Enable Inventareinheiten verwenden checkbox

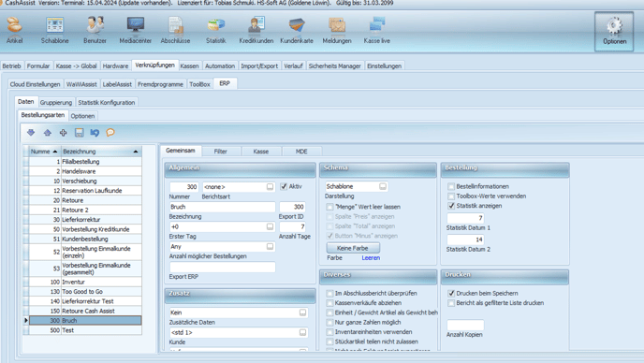[x=329, y=332]
